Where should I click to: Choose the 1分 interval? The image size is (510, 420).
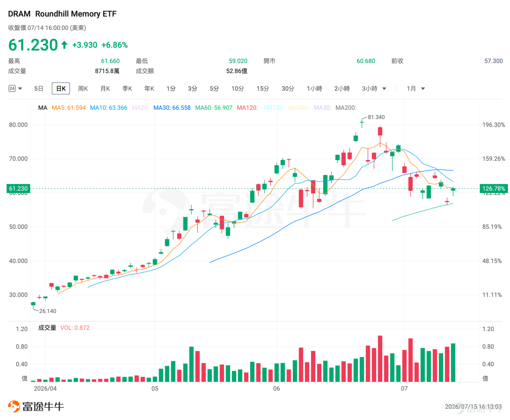click(171, 89)
